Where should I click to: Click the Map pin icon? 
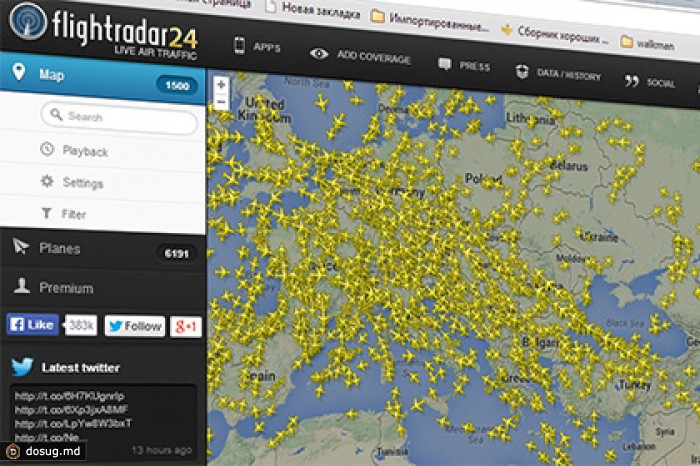18,71
